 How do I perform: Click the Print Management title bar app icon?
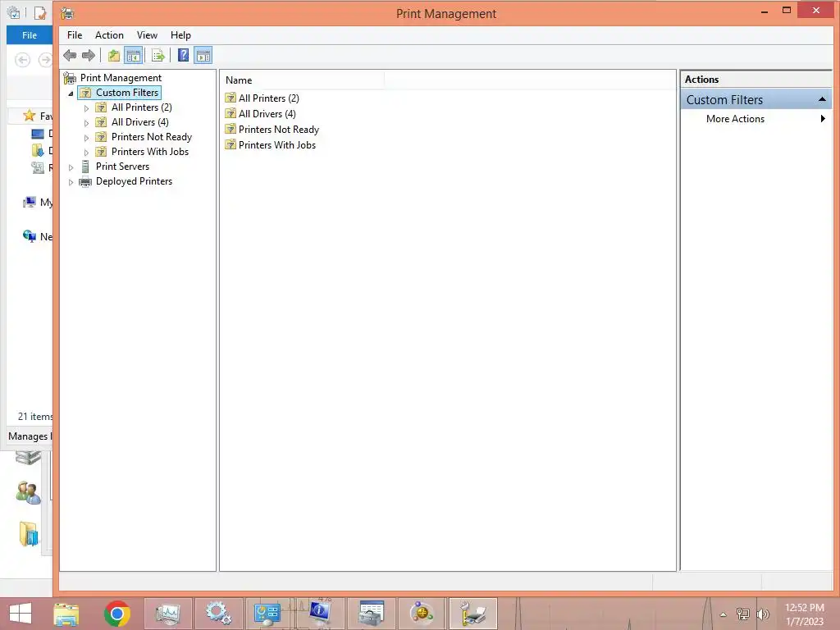(x=67, y=13)
